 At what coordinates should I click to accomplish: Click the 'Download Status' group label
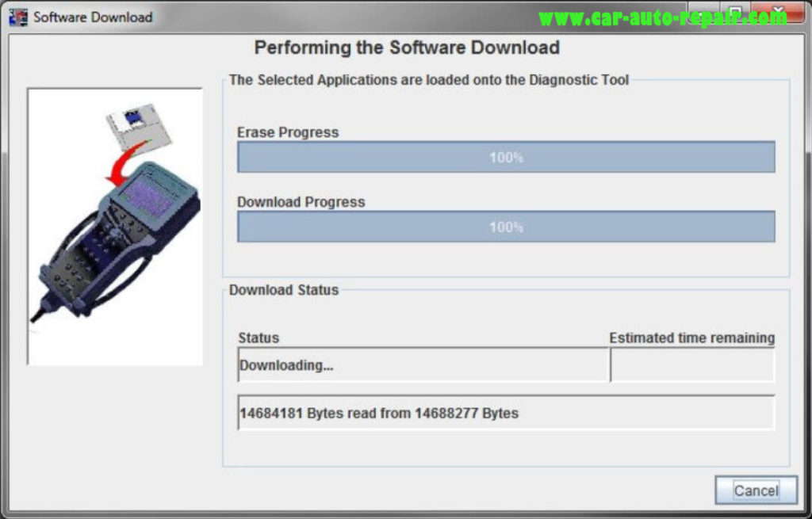point(284,290)
